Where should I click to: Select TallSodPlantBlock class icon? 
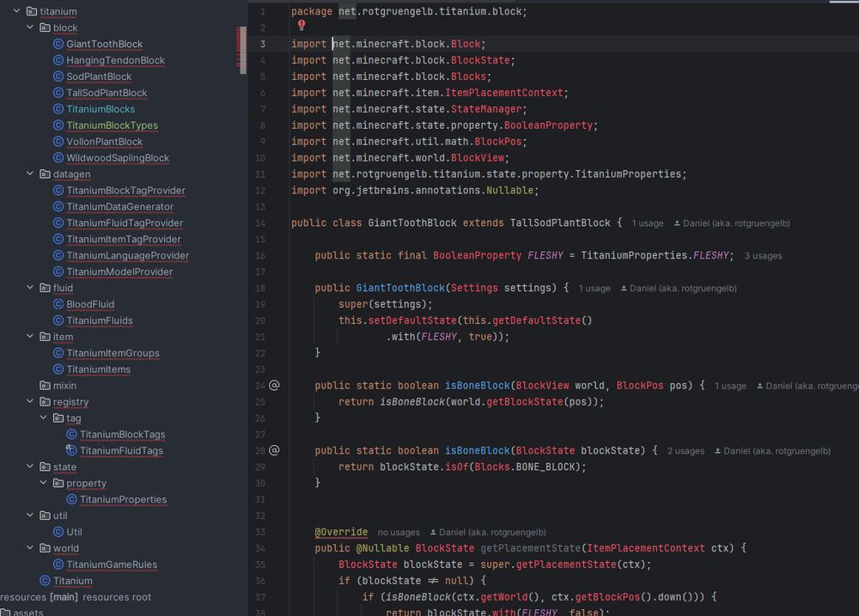pos(58,93)
